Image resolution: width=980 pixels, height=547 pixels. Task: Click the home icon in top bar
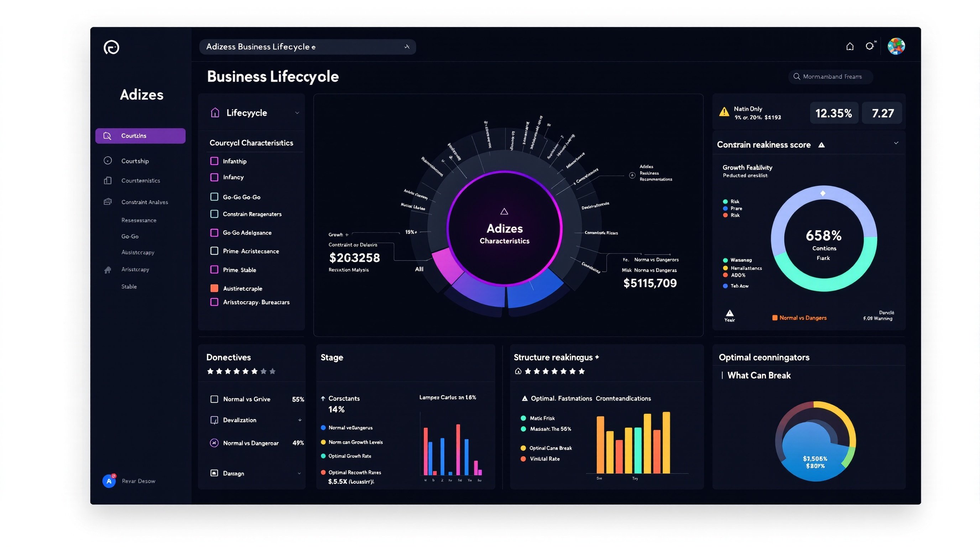[x=850, y=46]
